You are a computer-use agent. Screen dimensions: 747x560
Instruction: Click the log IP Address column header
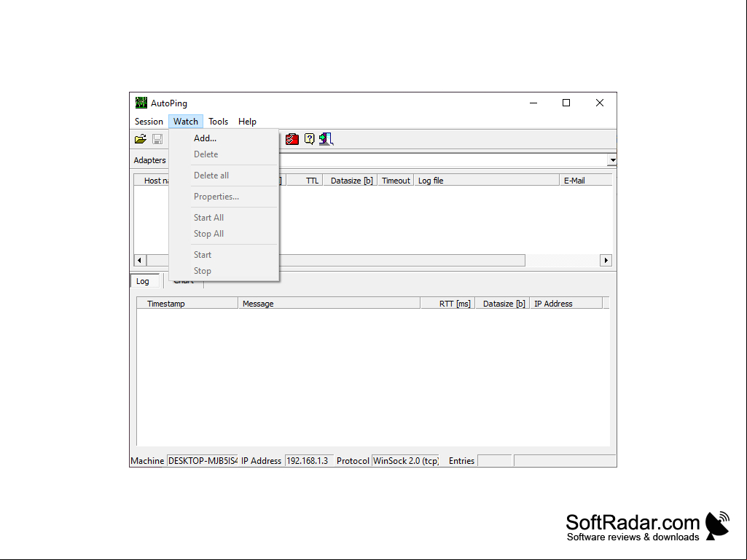click(x=566, y=304)
